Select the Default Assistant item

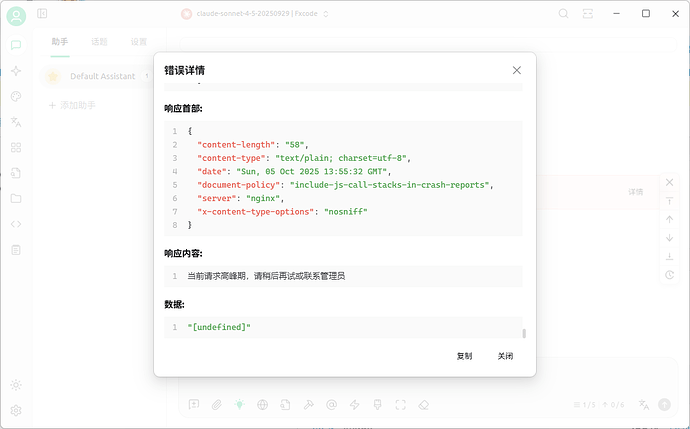(x=97, y=76)
